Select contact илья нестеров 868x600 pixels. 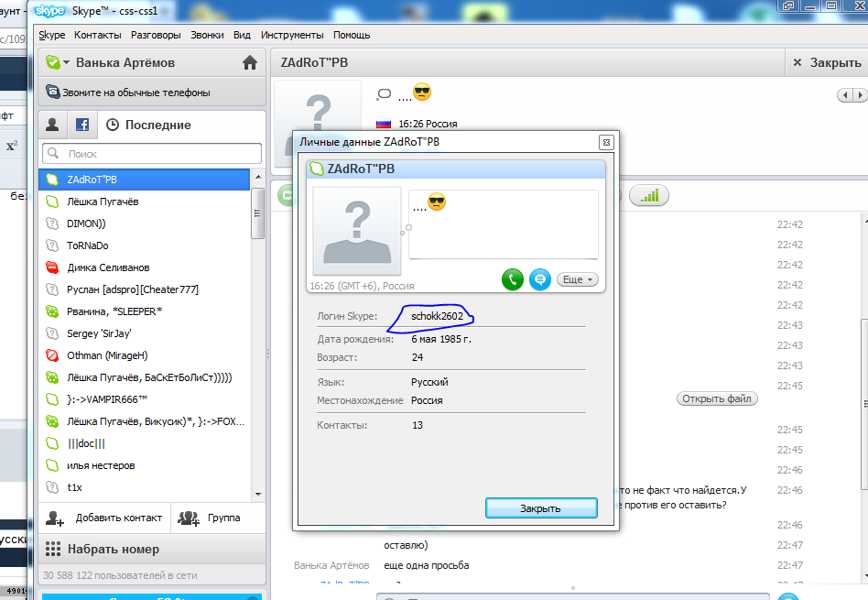pos(145,466)
